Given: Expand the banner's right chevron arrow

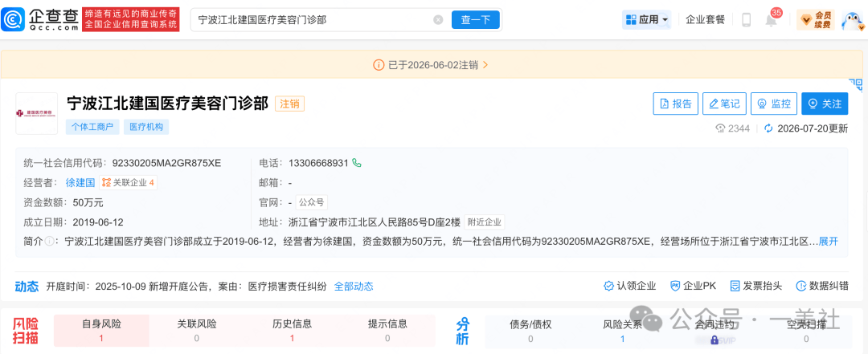Looking at the screenshot, I should pos(485,65).
